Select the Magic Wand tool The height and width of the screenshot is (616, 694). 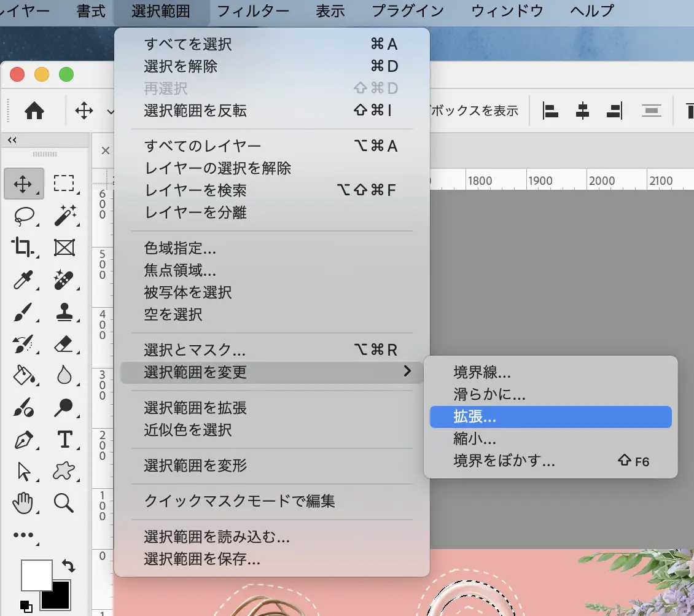[x=64, y=216]
